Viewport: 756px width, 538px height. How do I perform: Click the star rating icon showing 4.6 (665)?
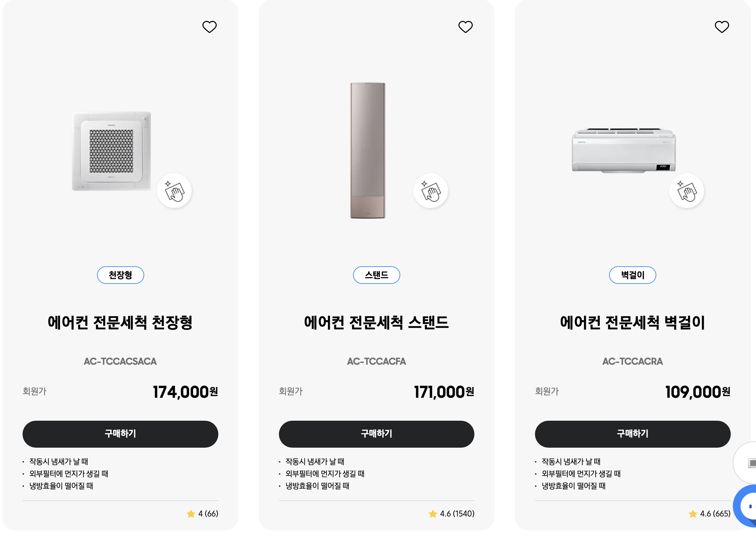click(x=693, y=514)
